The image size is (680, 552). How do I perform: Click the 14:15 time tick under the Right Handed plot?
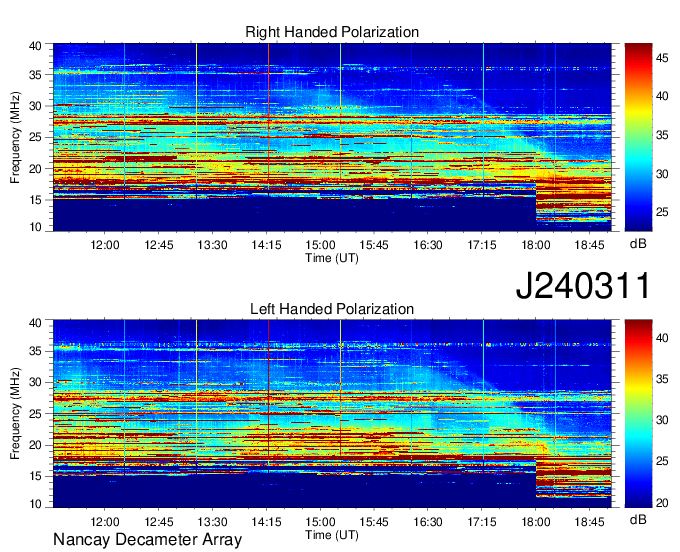point(266,245)
